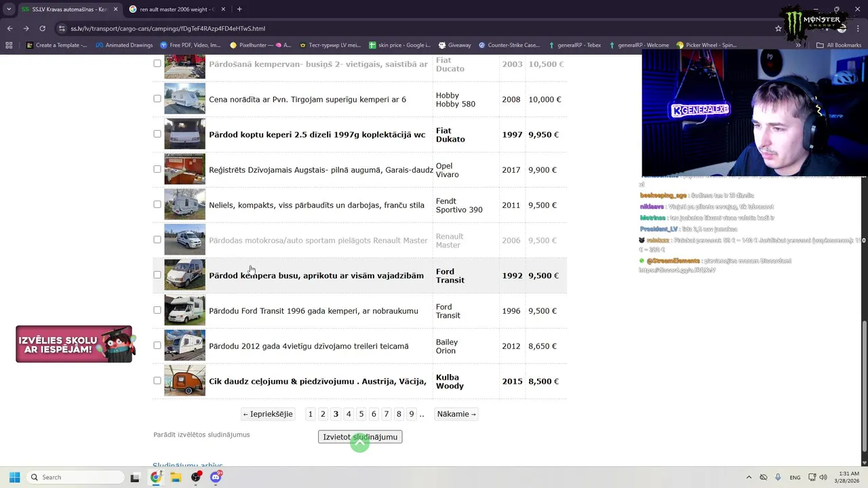The image size is (868, 488).
Task: Open the Animated Drawings bookmark
Action: pos(124,45)
